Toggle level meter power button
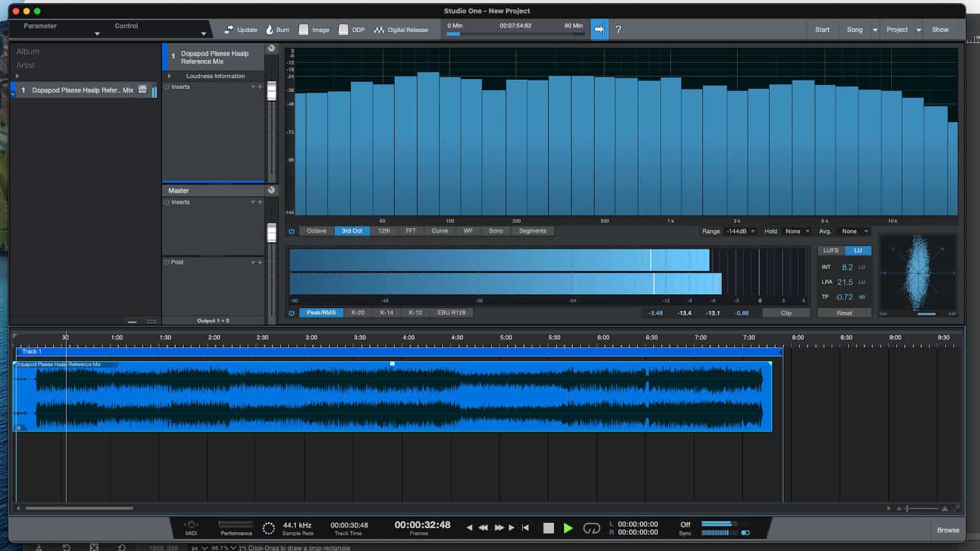Screen dimensions: 980x551 291,313
